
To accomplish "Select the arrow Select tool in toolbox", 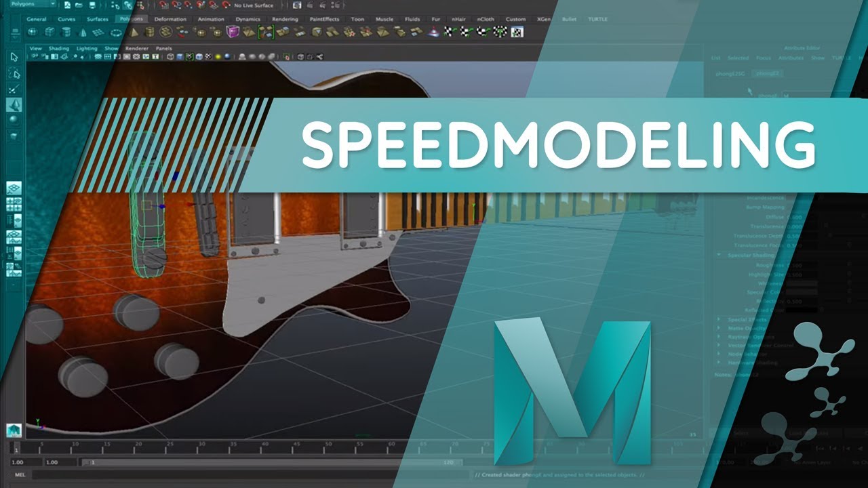I will 14,57.
